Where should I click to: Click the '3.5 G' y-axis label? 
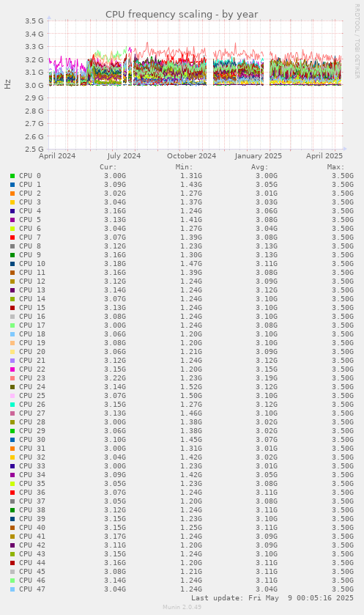(34, 21)
